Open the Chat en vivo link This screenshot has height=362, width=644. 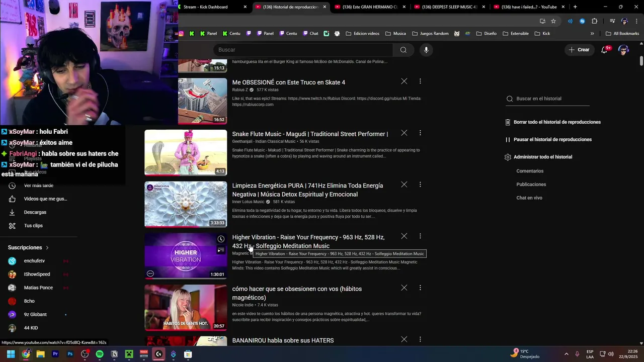click(x=529, y=198)
